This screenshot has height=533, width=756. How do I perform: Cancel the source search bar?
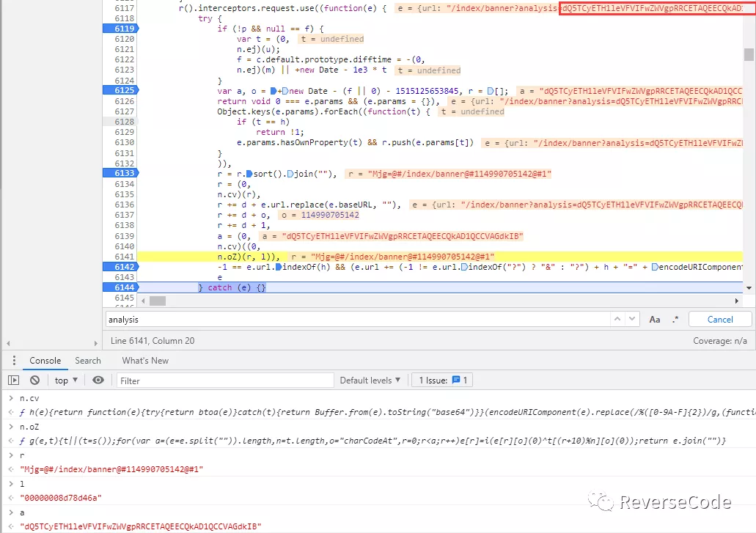click(x=720, y=320)
